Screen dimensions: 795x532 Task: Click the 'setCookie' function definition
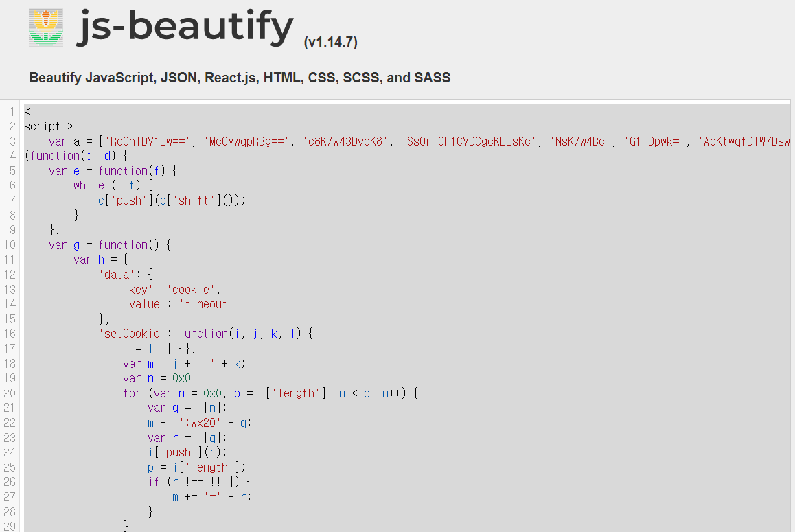(206, 334)
